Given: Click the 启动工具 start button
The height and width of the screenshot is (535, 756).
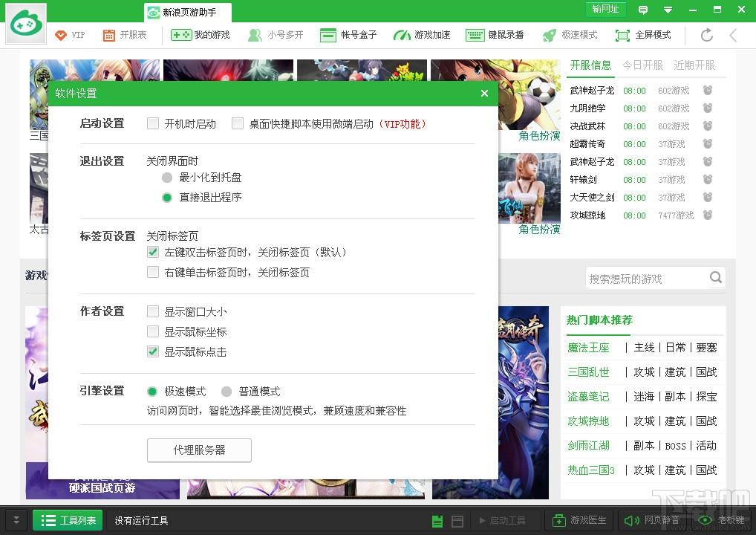Looking at the screenshot, I should pos(503,521).
